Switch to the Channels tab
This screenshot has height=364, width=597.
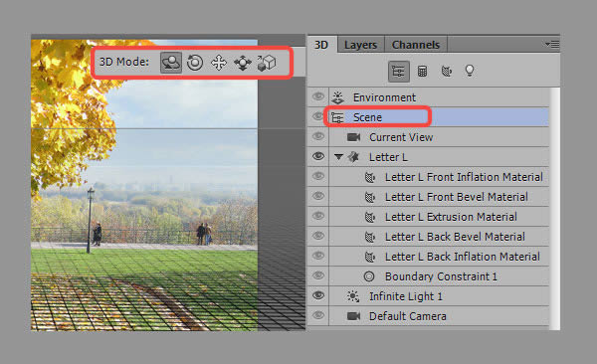tap(416, 45)
